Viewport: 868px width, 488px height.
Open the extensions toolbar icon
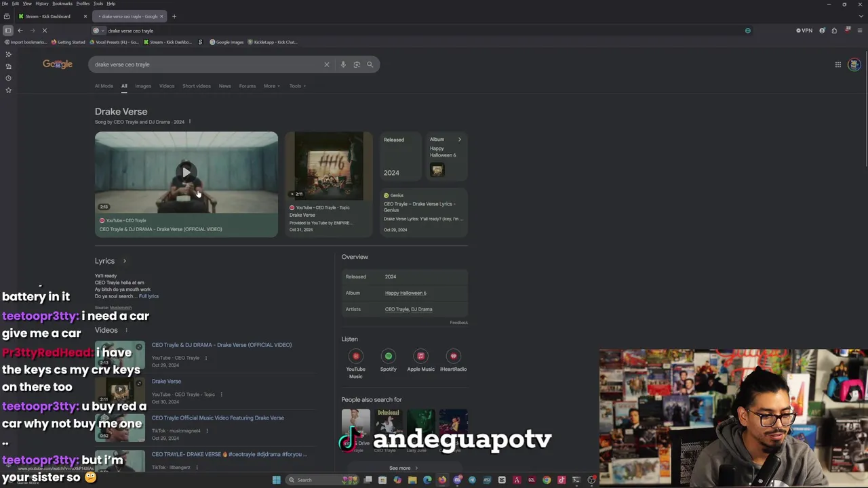click(x=834, y=30)
